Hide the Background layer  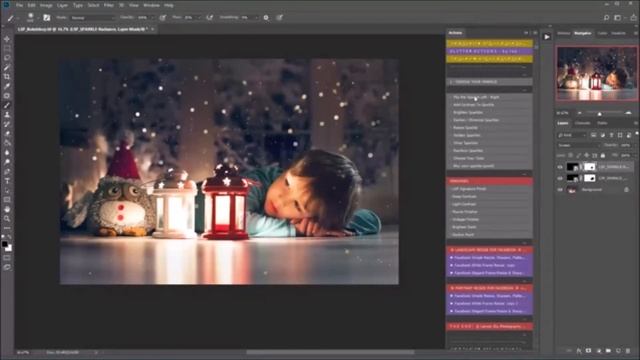click(560, 190)
